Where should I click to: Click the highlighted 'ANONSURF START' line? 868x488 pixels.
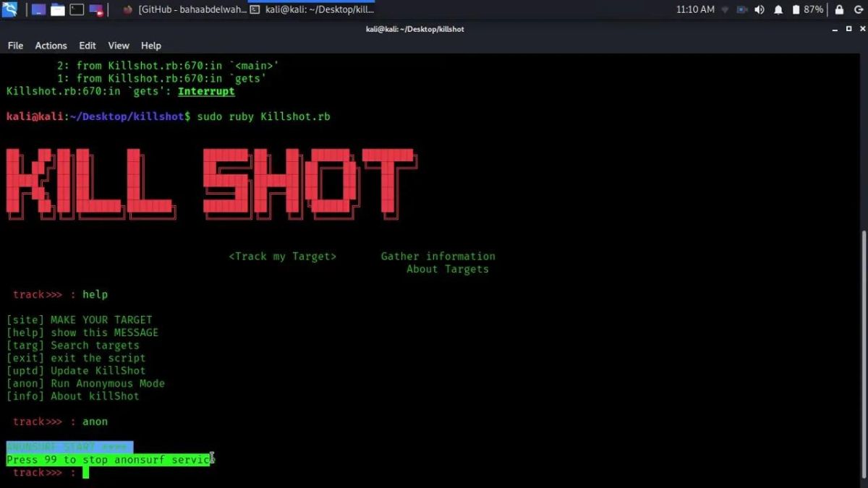point(69,447)
